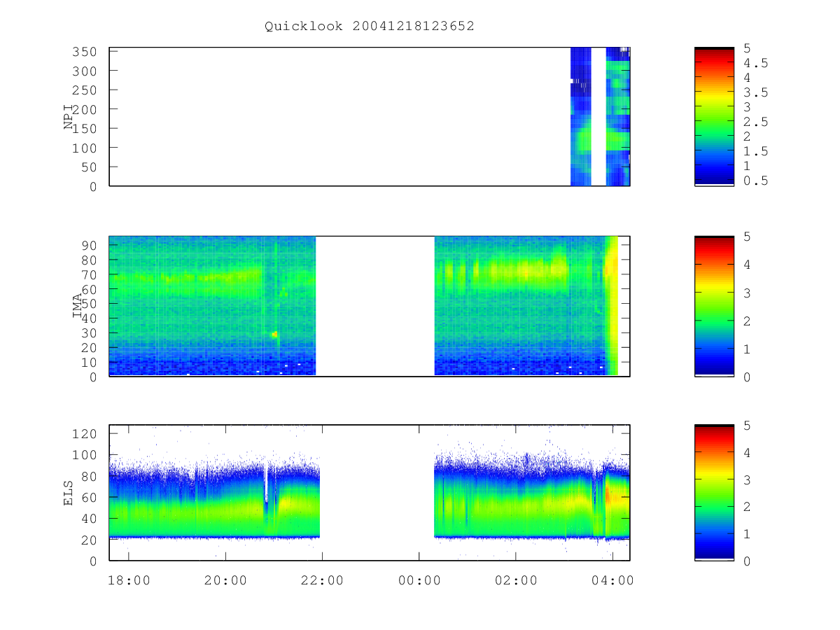Click the Quicklook 20041218123652 title

tap(370, 26)
